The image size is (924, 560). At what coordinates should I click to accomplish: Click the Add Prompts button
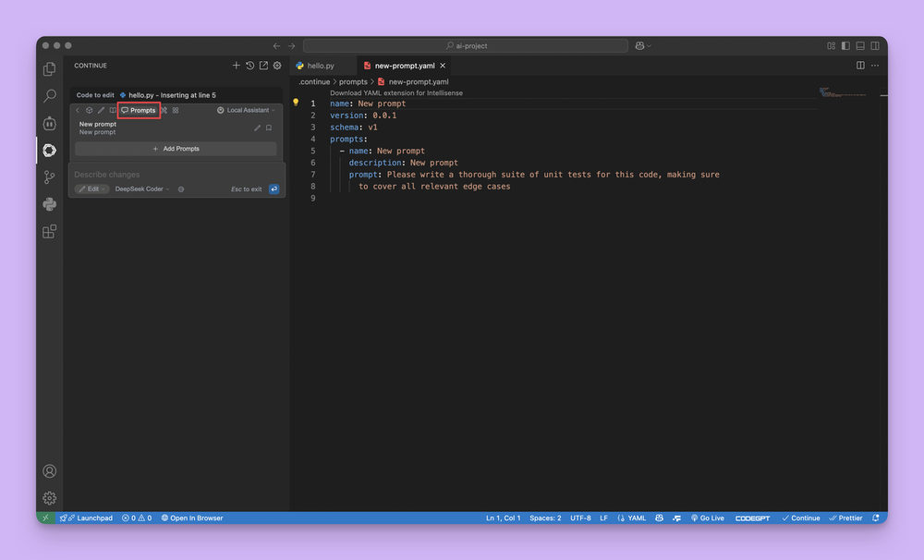(176, 149)
